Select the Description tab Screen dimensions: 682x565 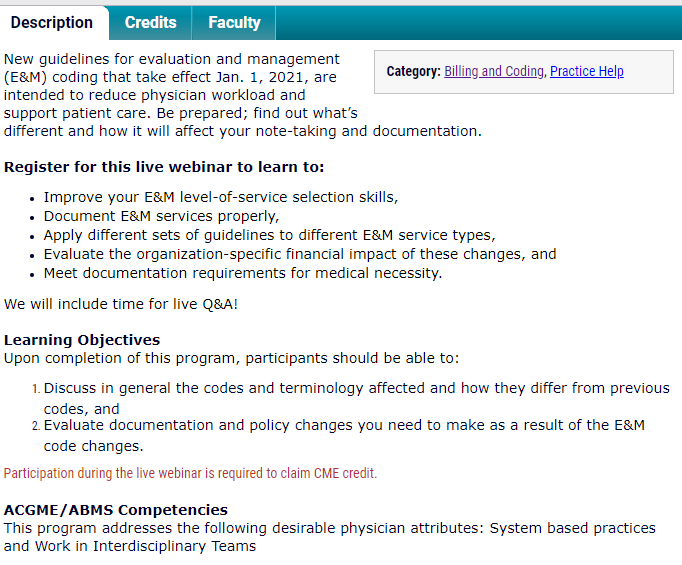pos(51,22)
